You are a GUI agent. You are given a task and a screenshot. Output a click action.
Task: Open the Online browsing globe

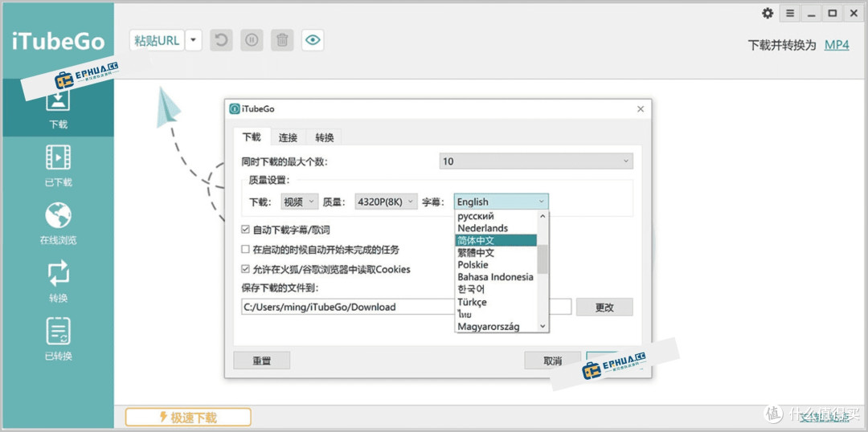pos(58,223)
